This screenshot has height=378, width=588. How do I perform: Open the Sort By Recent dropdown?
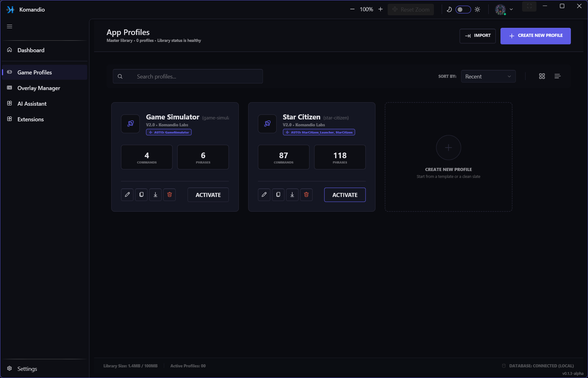(488, 76)
